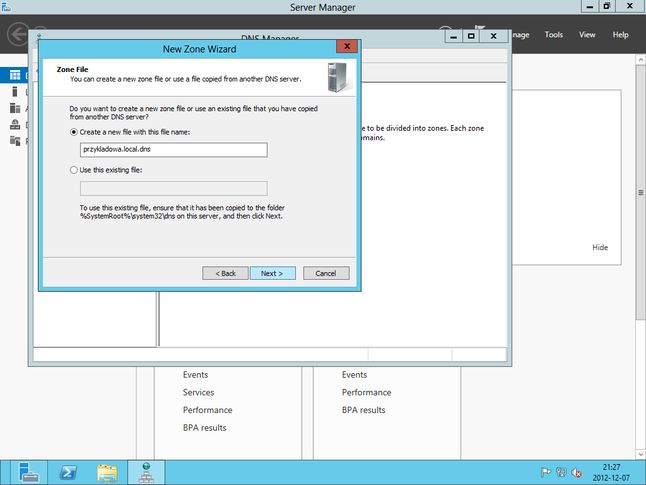
Task: Close the New Zone Wizard dialog
Action: pyautogui.click(x=347, y=47)
